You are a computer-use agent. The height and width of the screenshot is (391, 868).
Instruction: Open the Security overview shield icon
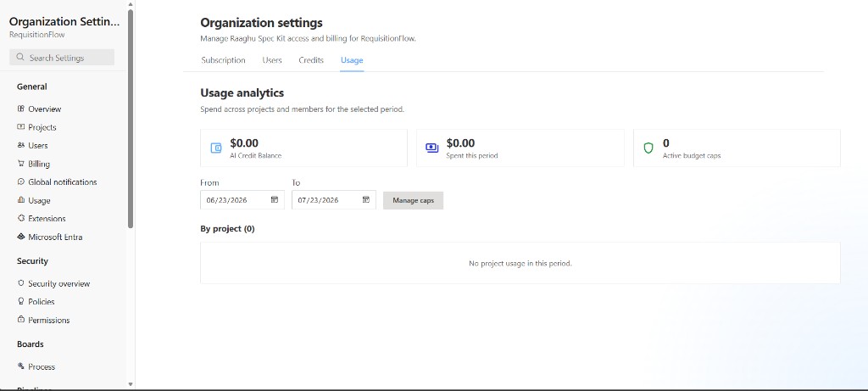[x=21, y=283]
